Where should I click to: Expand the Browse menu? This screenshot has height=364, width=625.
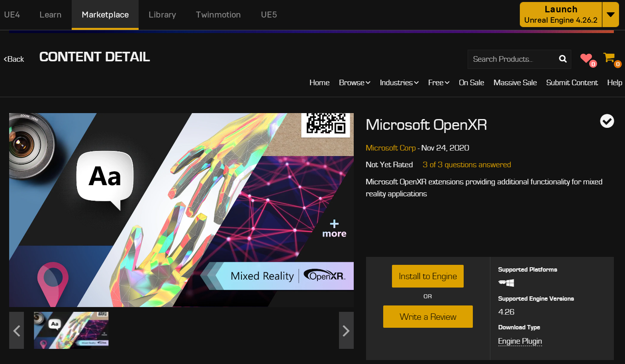355,83
